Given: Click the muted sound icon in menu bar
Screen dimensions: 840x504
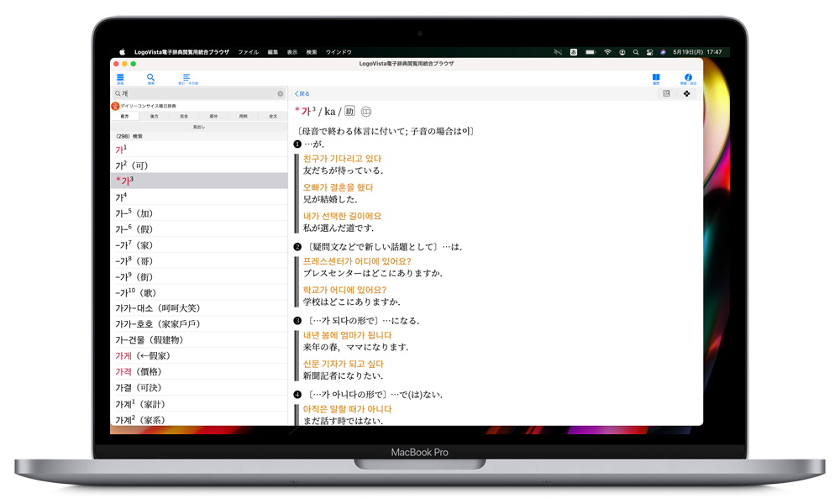Looking at the screenshot, I should click(558, 52).
